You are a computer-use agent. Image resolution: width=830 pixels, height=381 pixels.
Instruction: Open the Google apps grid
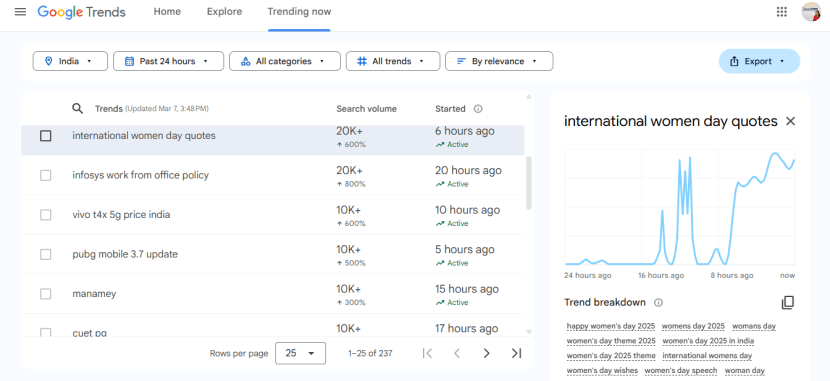click(781, 12)
